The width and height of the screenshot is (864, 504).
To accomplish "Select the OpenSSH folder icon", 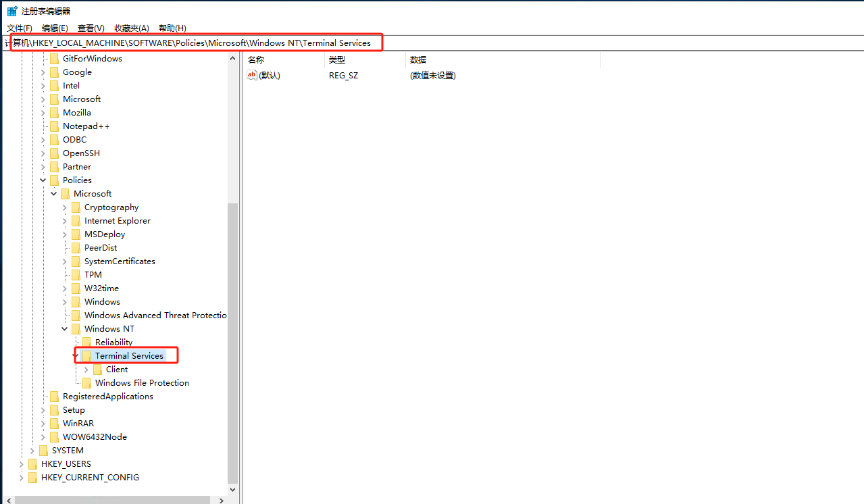I will pos(54,153).
